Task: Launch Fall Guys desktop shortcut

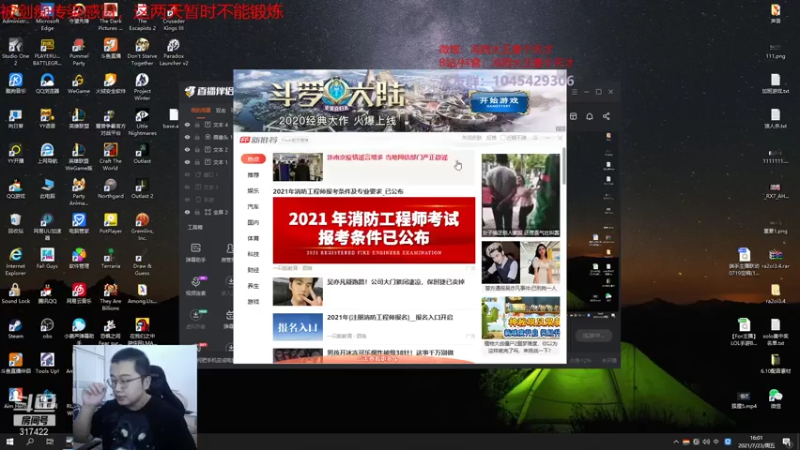Action: coord(47,259)
